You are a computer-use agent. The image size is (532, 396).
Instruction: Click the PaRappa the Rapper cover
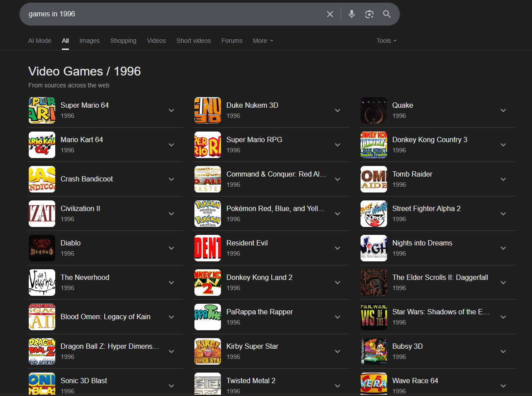pyautogui.click(x=208, y=317)
